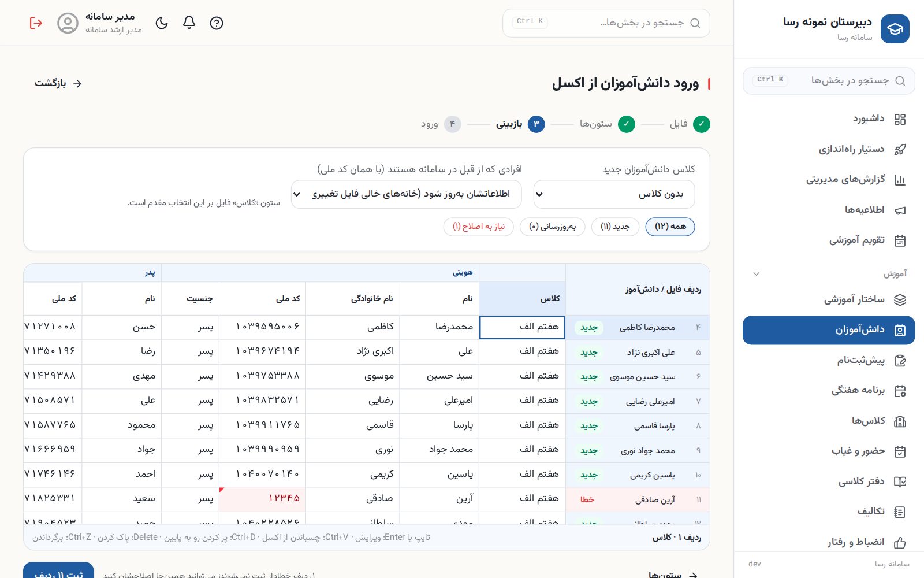Open تکالیف sidebar item
924x578 pixels.
pos(829,512)
